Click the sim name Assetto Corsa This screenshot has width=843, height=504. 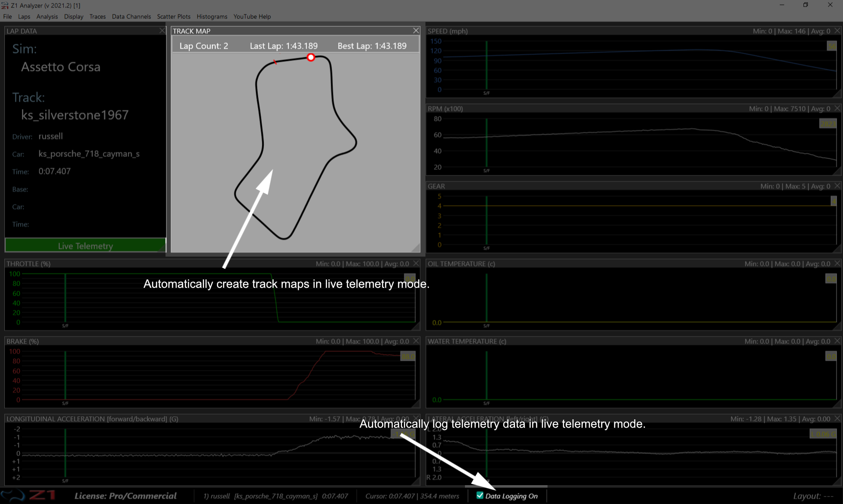pyautogui.click(x=61, y=67)
